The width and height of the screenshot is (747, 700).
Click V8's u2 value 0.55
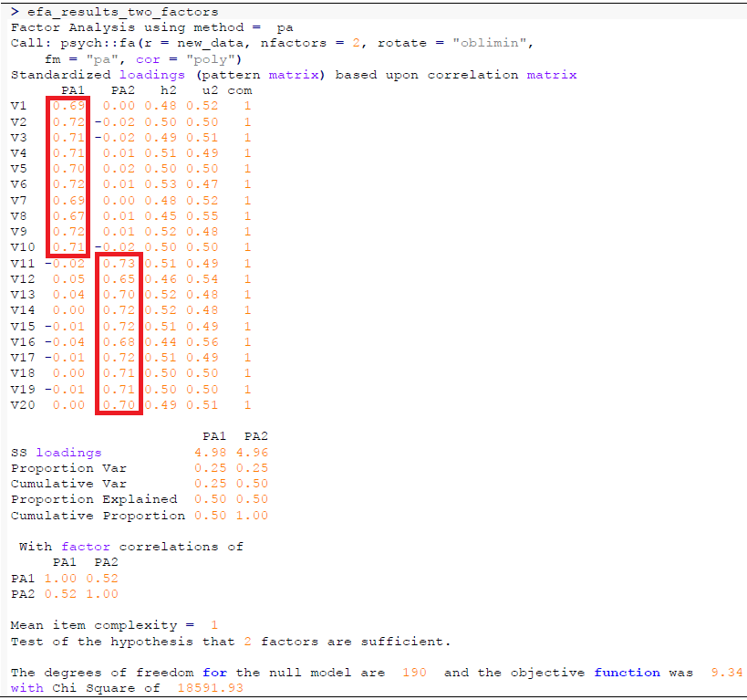coord(202,216)
